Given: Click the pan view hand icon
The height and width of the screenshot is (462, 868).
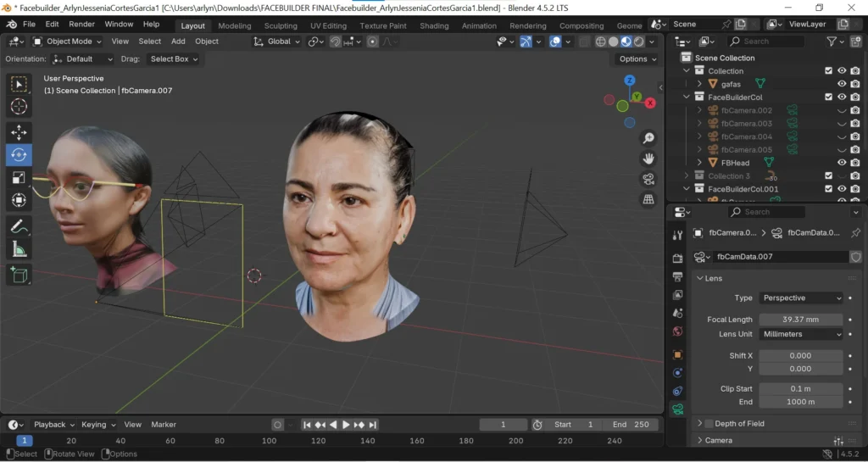Looking at the screenshot, I should (648, 158).
